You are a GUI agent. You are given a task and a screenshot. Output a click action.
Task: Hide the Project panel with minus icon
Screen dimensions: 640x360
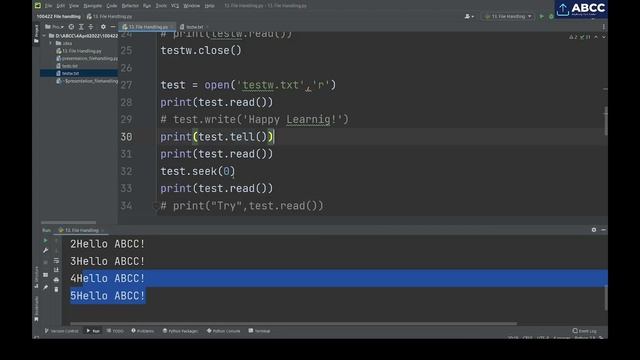(x=113, y=27)
